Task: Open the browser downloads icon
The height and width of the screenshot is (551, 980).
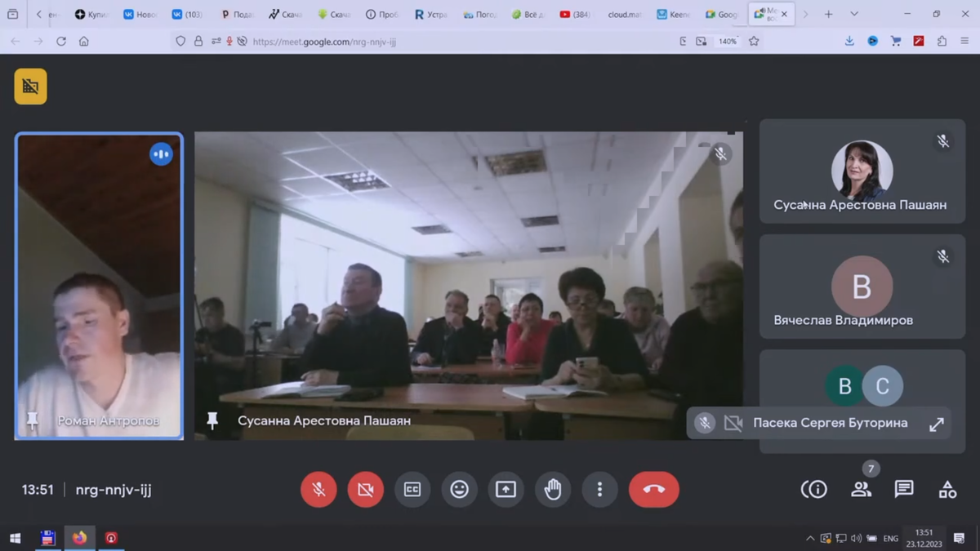Action: pyautogui.click(x=849, y=41)
